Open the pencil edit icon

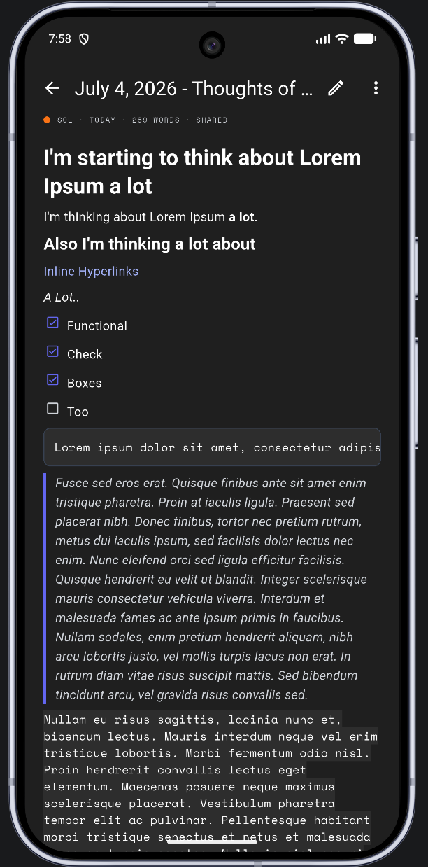click(336, 88)
